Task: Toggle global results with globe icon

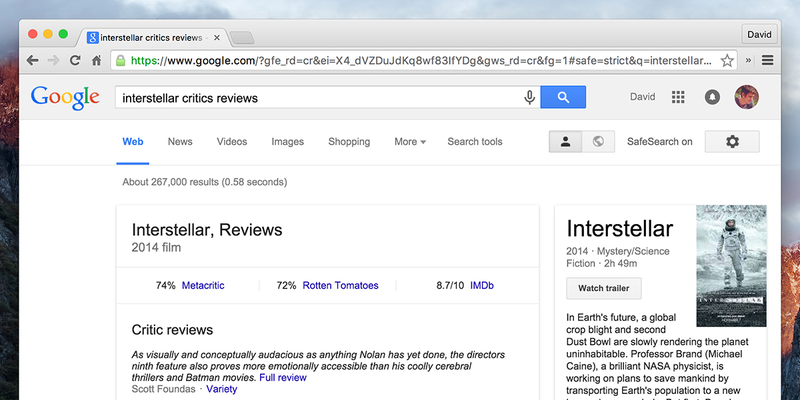Action: (598, 142)
